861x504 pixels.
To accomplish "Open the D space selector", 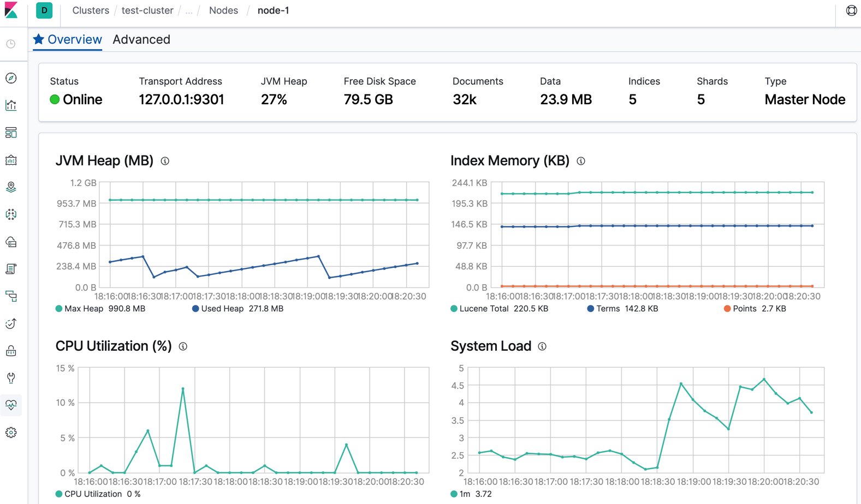I will point(44,10).
